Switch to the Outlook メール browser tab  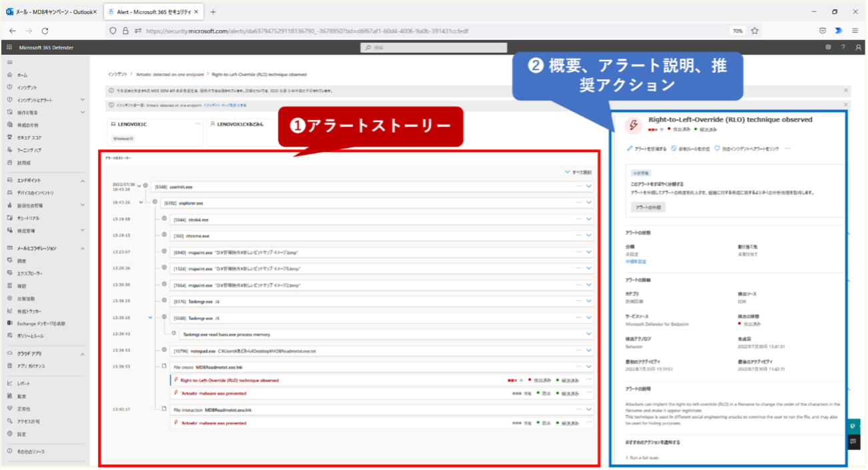[x=51, y=12]
